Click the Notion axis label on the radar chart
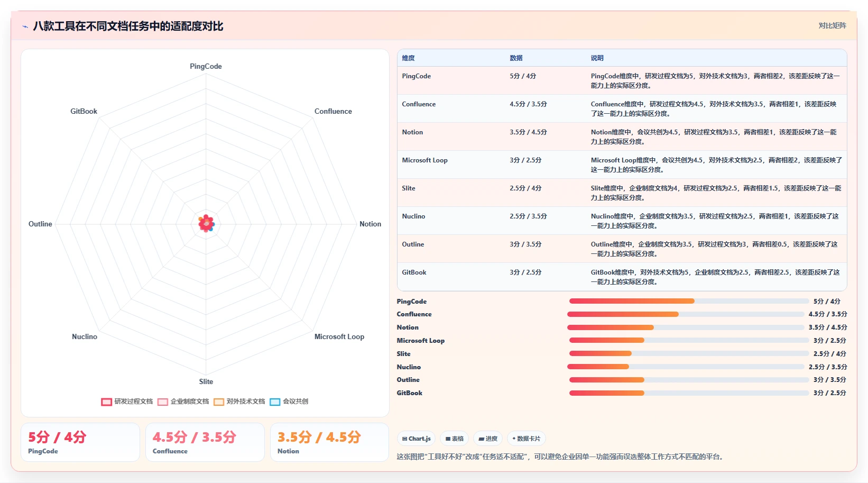Viewport: 868px width, 483px height. click(x=370, y=224)
